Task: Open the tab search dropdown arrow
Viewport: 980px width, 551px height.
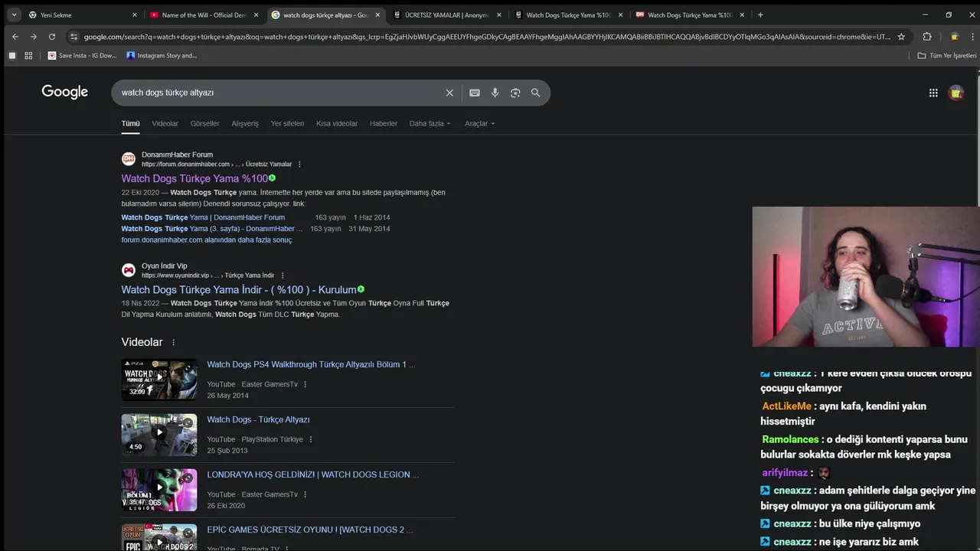Action: coord(14,15)
